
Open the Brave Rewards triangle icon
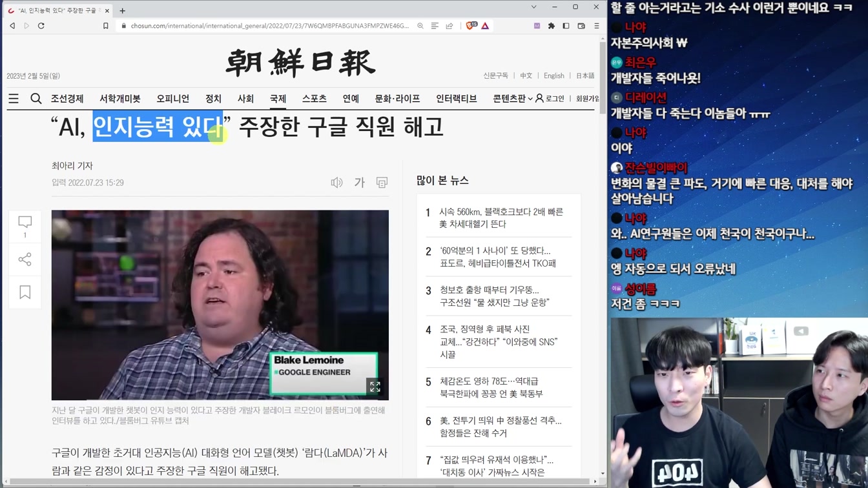[485, 26]
